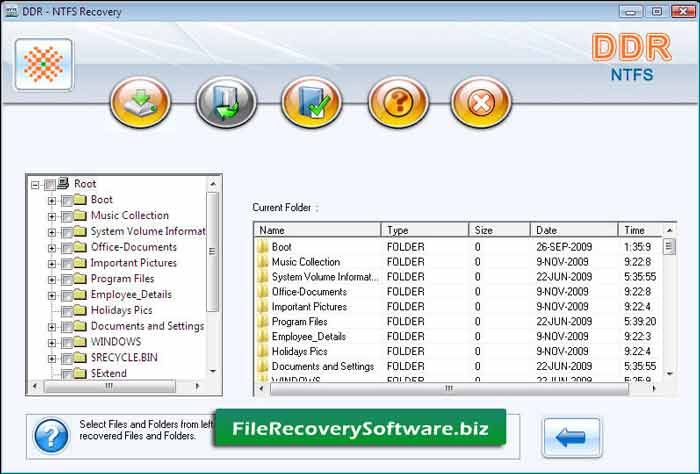Click Program Files folder icon in file list
This screenshot has width=700, height=474.
click(x=262, y=321)
